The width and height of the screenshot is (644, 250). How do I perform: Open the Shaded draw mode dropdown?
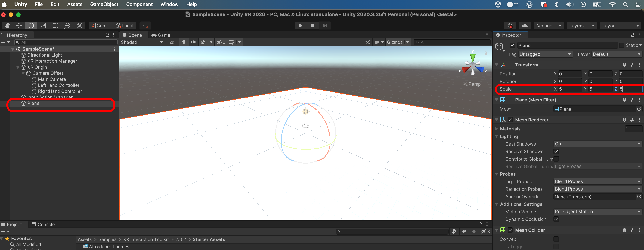click(x=142, y=42)
